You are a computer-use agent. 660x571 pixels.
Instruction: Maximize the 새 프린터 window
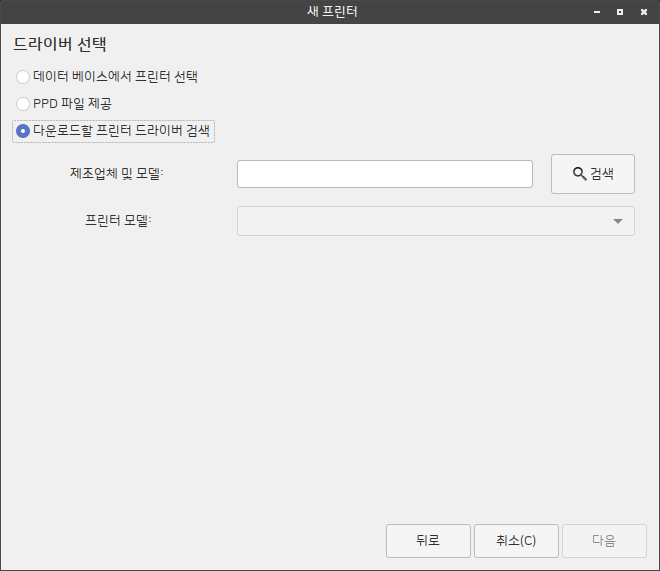coord(620,12)
